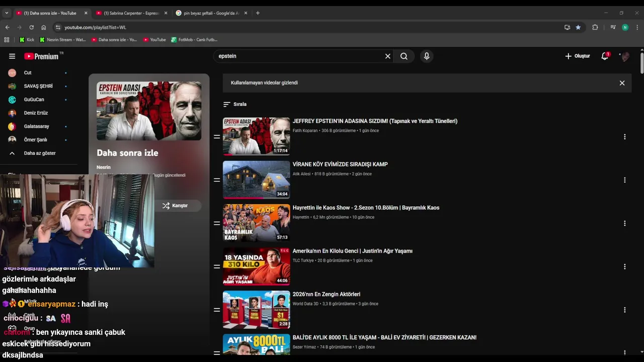
Task: Play the VİRANE KÖY EVİMİZDE thumbnail
Action: coord(256,179)
